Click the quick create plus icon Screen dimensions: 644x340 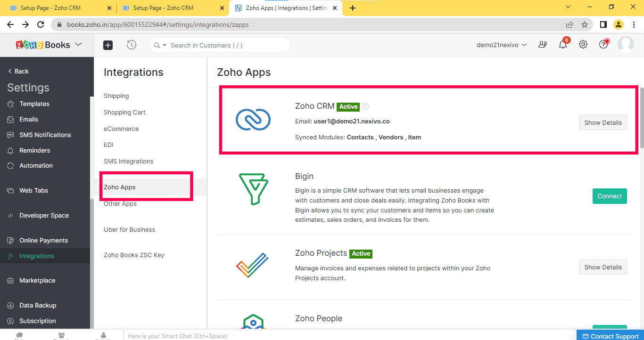[x=108, y=45]
